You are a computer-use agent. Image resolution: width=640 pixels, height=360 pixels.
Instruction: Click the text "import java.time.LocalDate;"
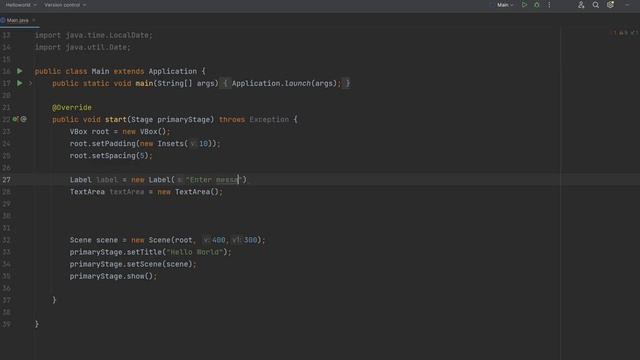[x=93, y=35]
